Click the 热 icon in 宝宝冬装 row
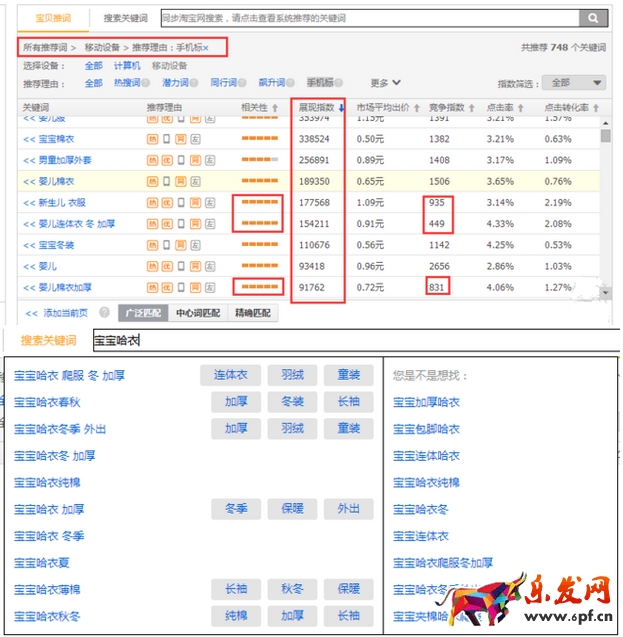This screenshot has height=637, width=623. pyautogui.click(x=152, y=245)
